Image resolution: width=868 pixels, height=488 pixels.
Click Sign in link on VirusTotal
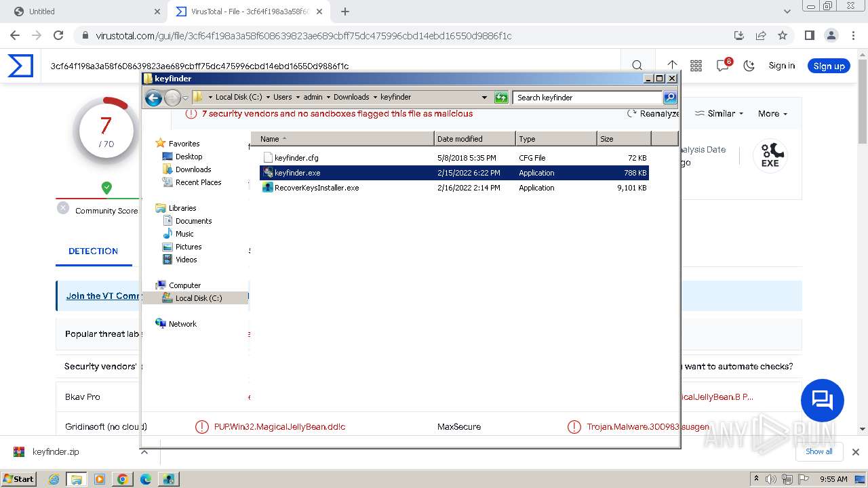782,66
